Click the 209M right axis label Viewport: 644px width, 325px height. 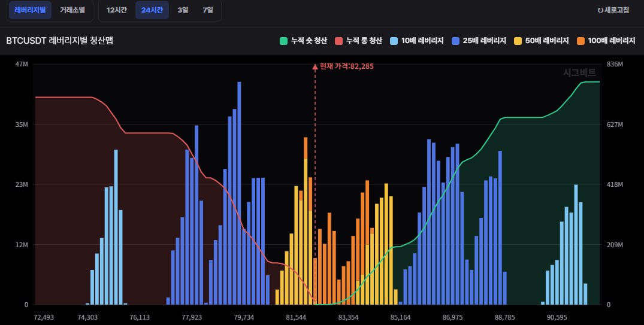[x=615, y=245]
